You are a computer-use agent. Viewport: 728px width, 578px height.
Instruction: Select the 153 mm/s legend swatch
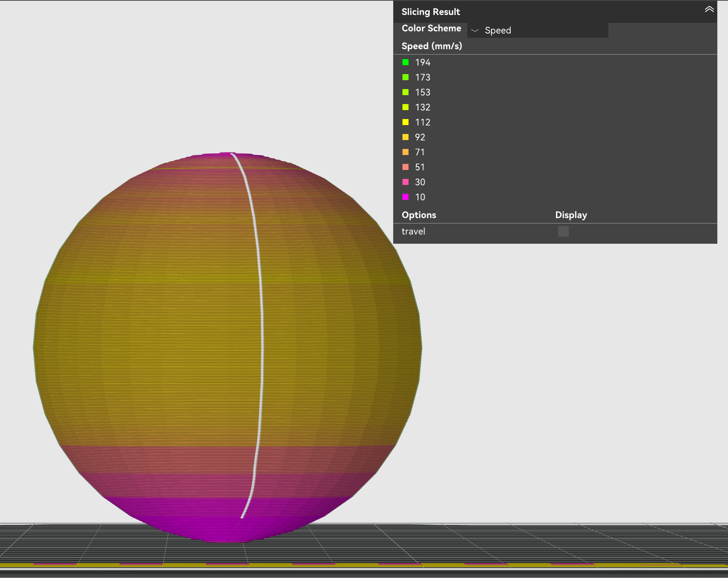point(405,92)
